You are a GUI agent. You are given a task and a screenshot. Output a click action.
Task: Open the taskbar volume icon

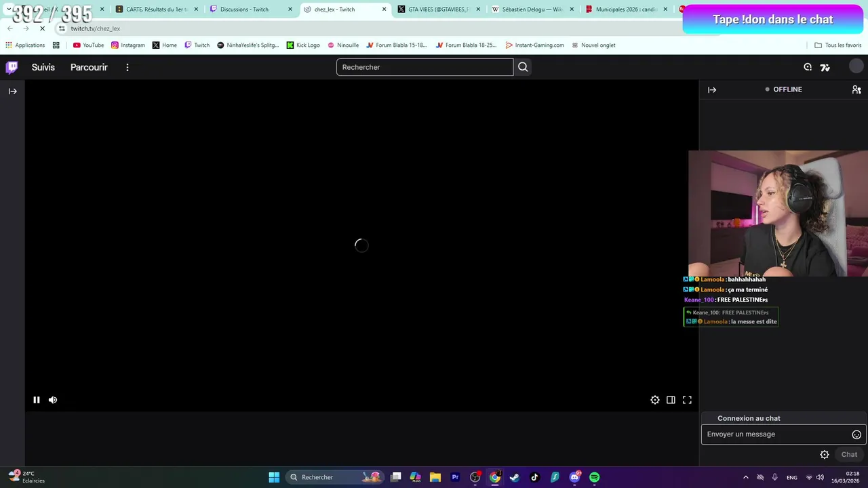point(820,477)
